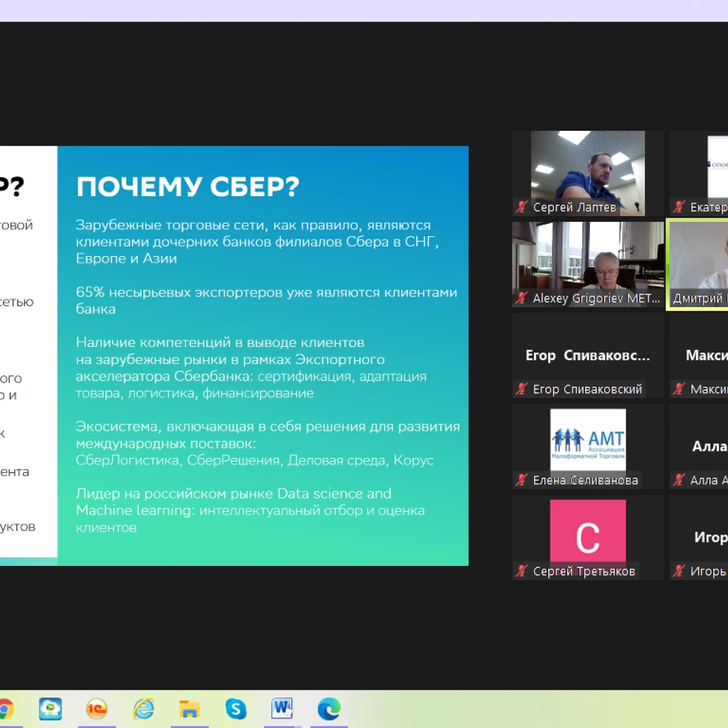728x728 pixels.
Task: Select Дмитрий's highlighted speaker video tile
Action: pos(698,264)
